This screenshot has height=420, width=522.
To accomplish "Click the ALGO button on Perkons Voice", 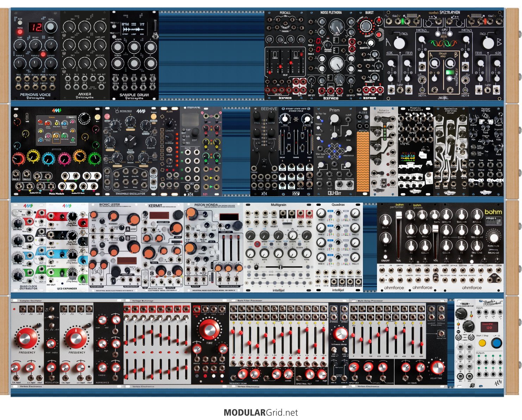I will click(x=20, y=23).
